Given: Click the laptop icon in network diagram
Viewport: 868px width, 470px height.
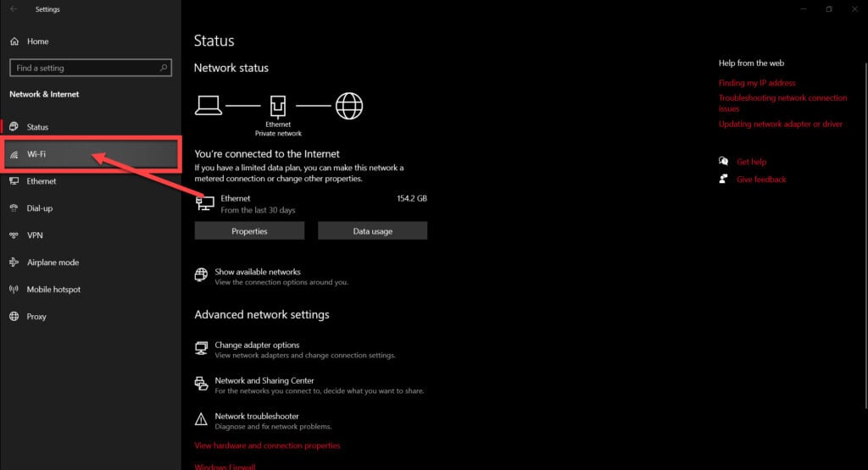Looking at the screenshot, I should pyautogui.click(x=209, y=105).
